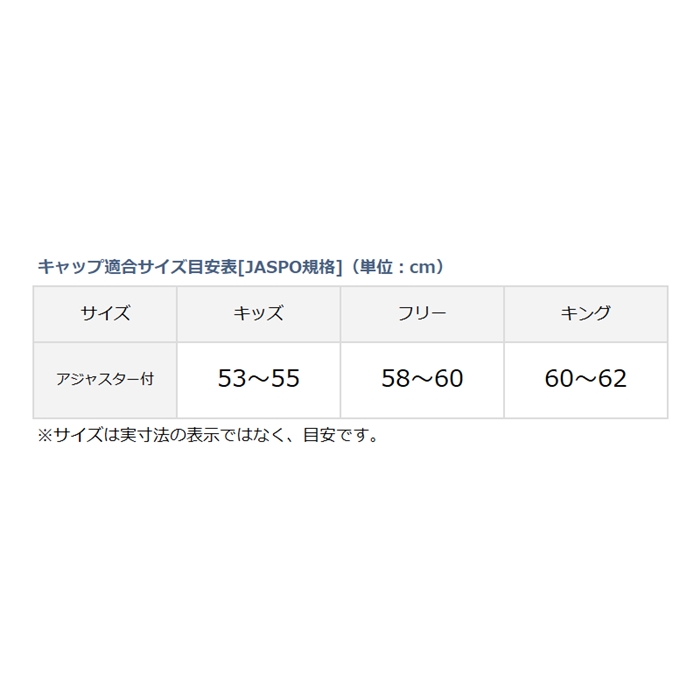Select the キッズ column header
The width and height of the screenshot is (700, 700).
click(258, 314)
